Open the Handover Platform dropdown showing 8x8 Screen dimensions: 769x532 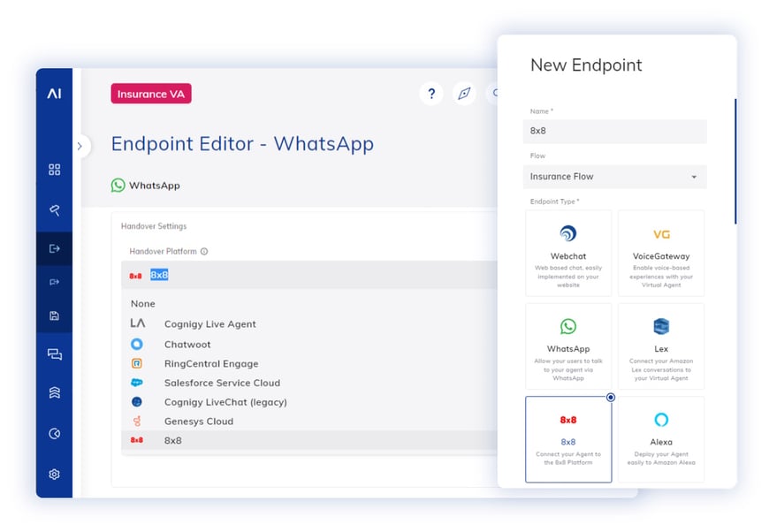(x=309, y=275)
